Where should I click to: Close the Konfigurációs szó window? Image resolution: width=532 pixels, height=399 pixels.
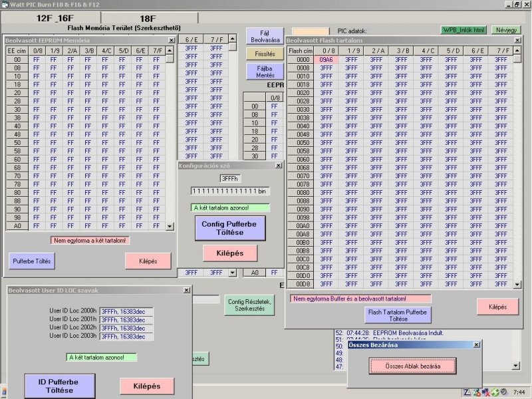pos(279,165)
